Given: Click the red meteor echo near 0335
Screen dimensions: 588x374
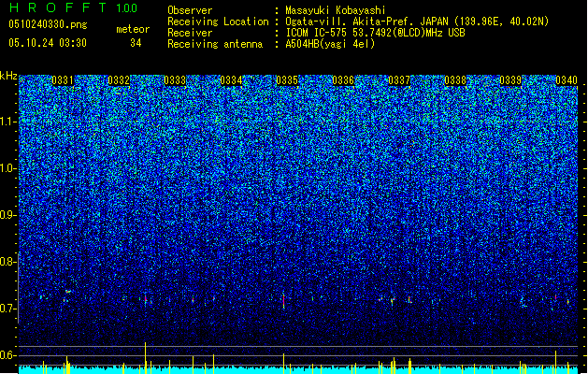Looking at the screenshot, I should click(x=284, y=301).
